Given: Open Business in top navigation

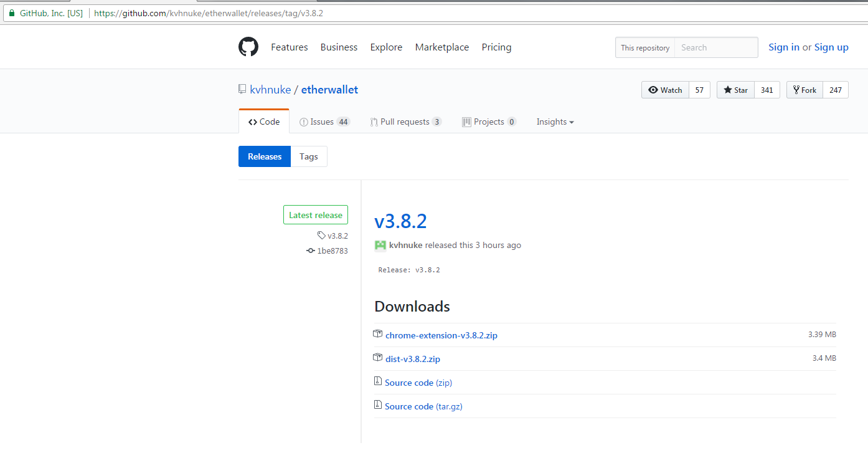Looking at the screenshot, I should coord(339,47).
